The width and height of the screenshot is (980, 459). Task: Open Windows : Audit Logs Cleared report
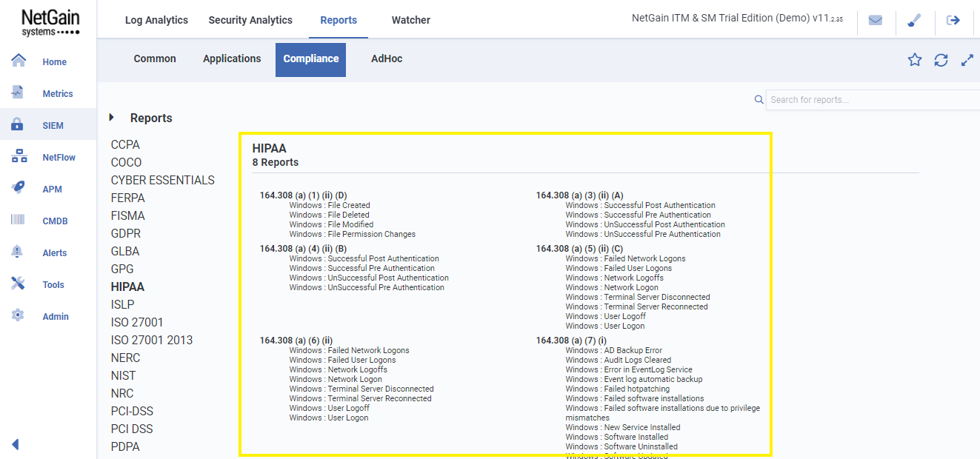click(619, 360)
